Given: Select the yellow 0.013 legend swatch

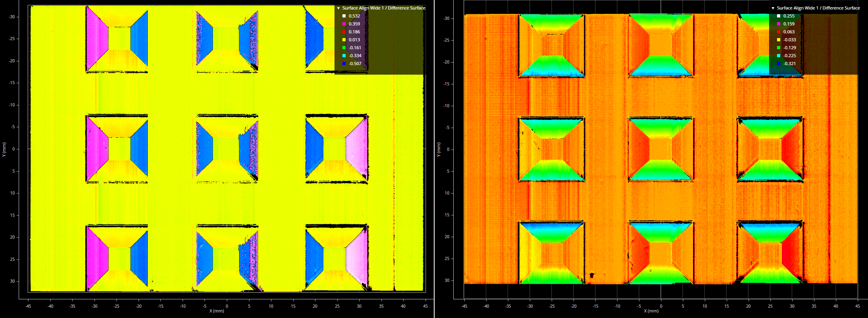Looking at the screenshot, I should [344, 40].
